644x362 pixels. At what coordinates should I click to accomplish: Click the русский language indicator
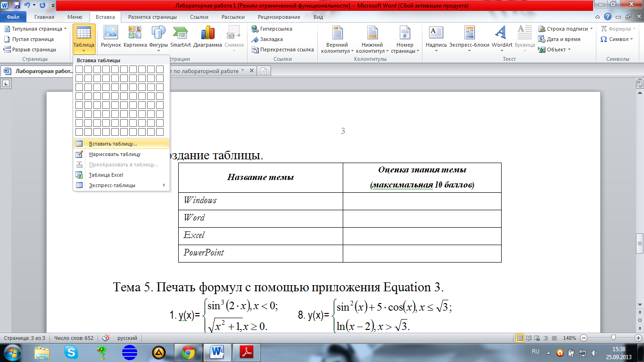[x=127, y=338]
